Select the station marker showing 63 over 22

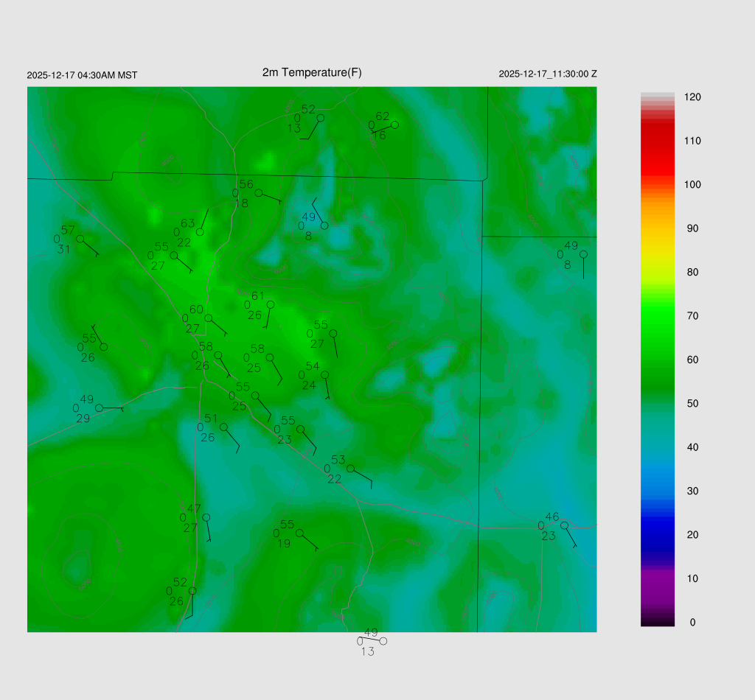(200, 232)
